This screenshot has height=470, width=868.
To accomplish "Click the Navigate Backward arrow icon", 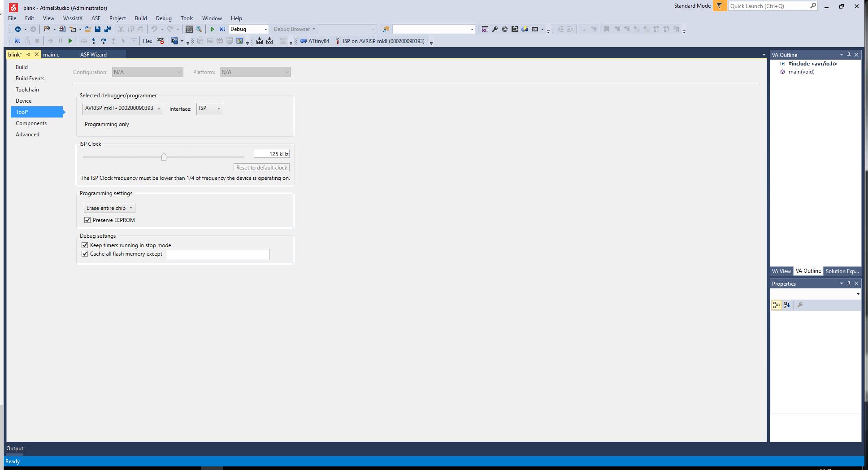I will [18, 29].
